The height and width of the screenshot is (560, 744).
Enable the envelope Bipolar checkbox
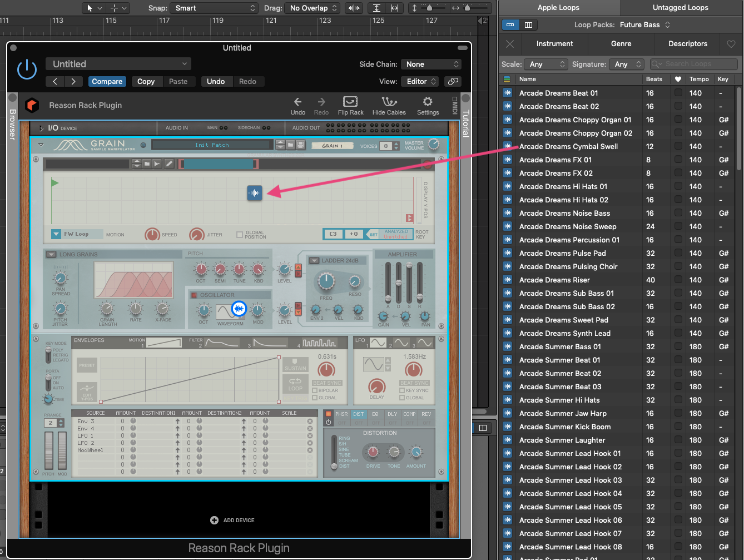315,390
